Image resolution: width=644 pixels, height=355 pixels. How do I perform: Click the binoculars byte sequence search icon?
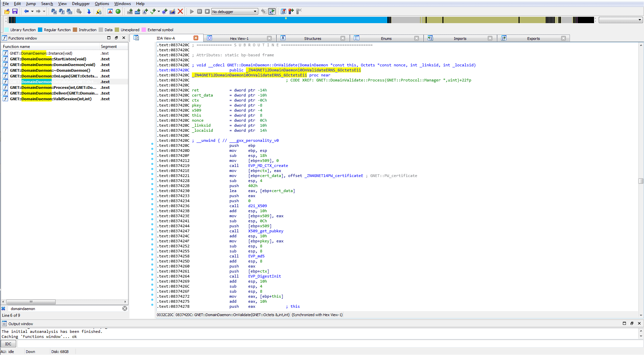69,11
